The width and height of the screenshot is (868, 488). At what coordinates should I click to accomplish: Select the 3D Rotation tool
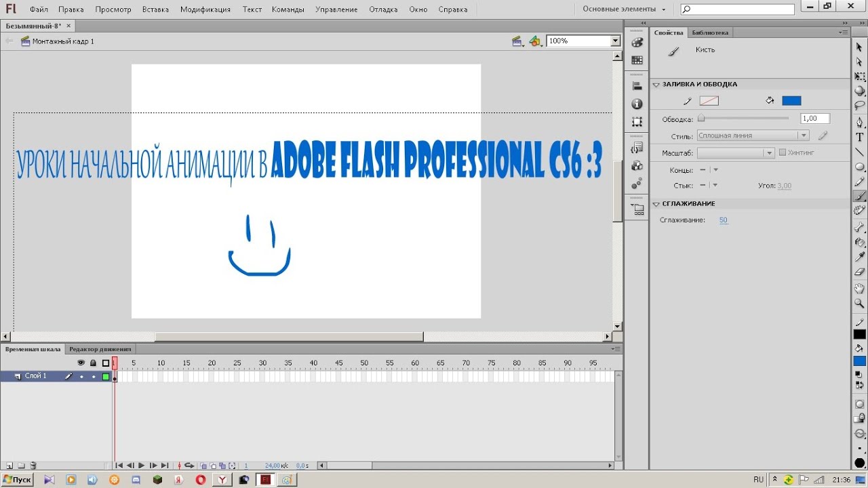click(x=860, y=91)
